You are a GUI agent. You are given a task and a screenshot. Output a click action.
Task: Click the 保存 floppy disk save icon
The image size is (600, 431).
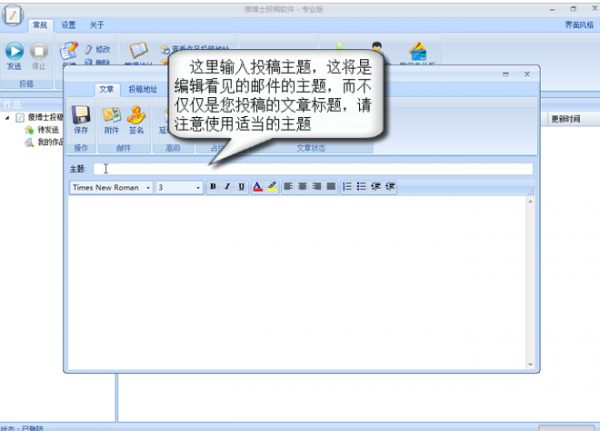coord(81,115)
